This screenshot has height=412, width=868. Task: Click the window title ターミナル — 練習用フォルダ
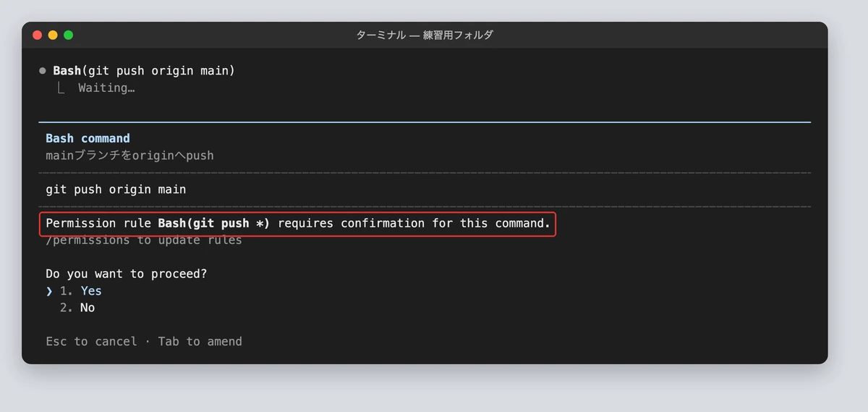(x=425, y=35)
